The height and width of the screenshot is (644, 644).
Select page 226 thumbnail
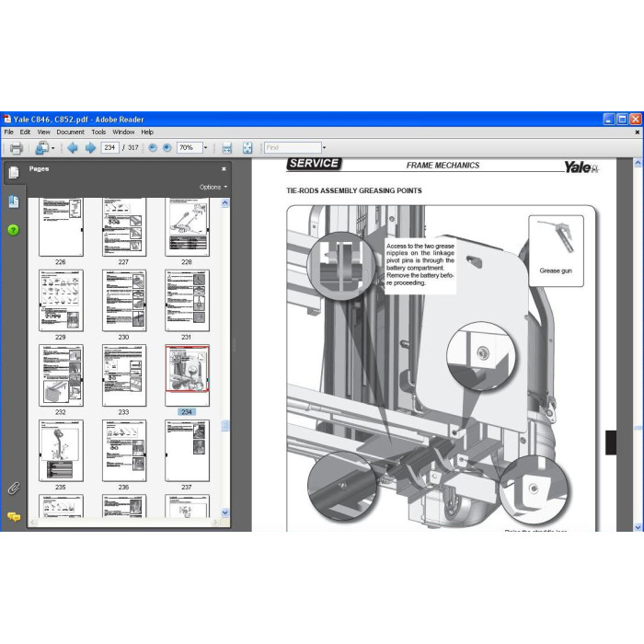pyautogui.click(x=61, y=227)
